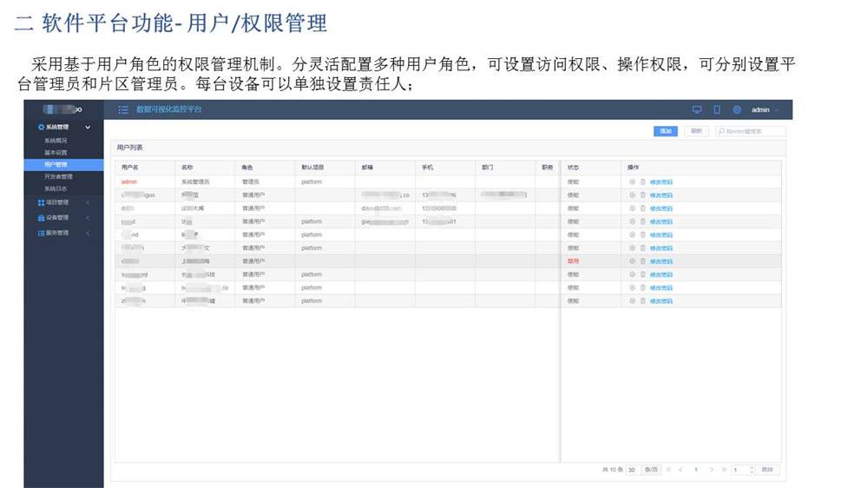This screenshot has width=868, height=488.
Task: Select page 1 in pagination
Action: pyautogui.click(x=696, y=470)
